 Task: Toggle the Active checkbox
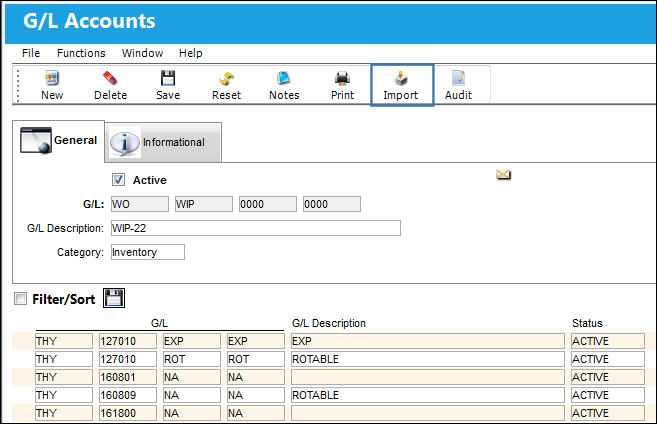coord(118,180)
